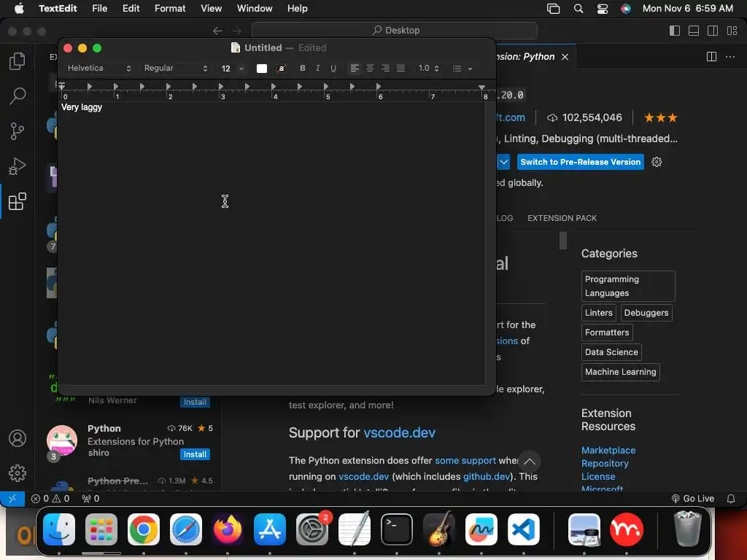Screen dimensions: 747x560
Task: Show errors and warnings count in status bar
Action: point(50,499)
